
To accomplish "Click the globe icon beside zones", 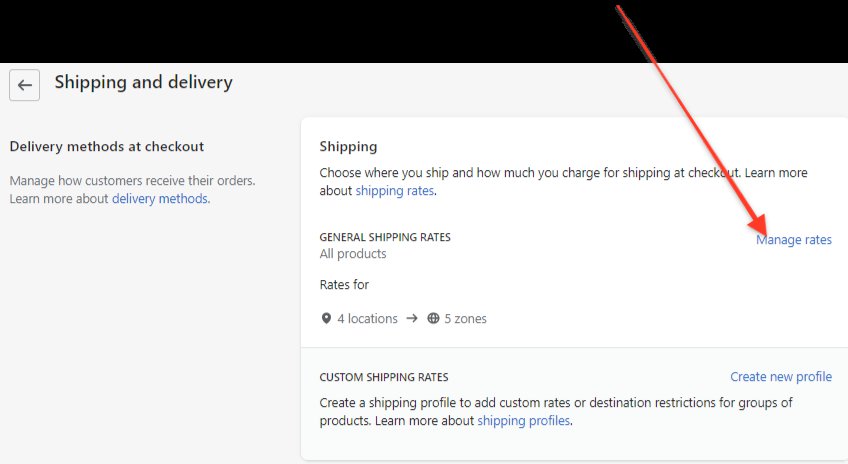I will 433,319.
